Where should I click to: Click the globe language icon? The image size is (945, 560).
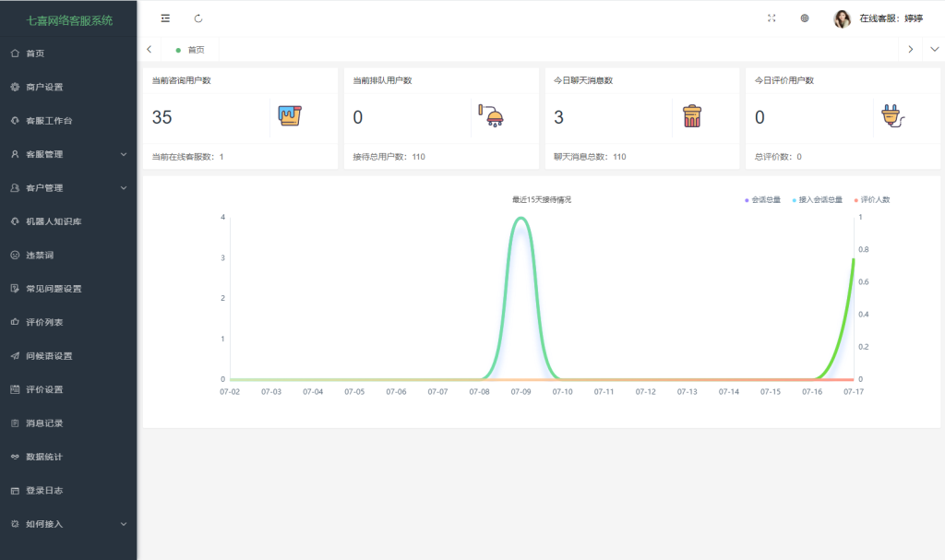805,18
